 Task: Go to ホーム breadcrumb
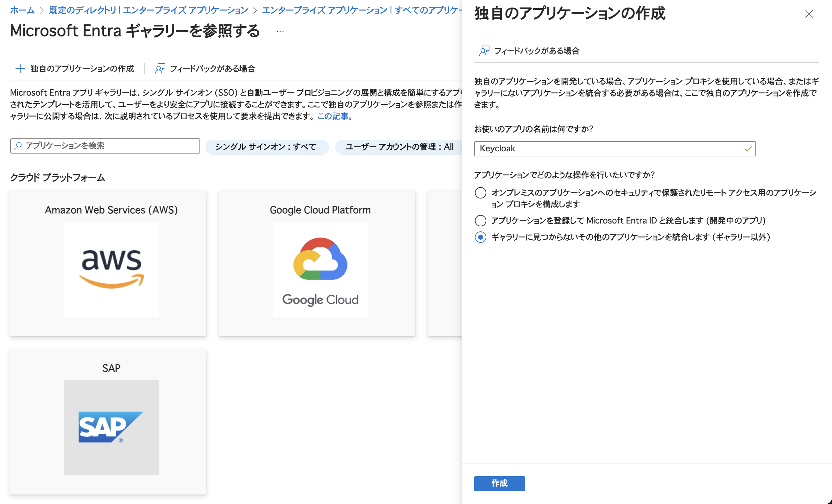coord(22,10)
